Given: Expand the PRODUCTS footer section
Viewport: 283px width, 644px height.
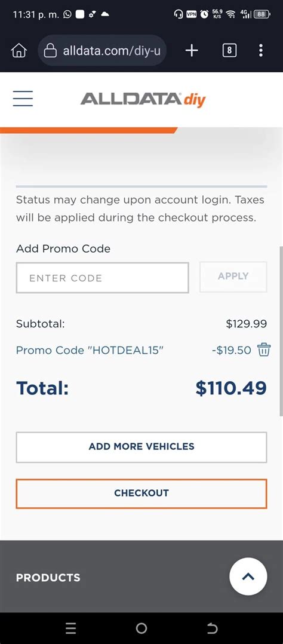Looking at the screenshot, I should pos(48,578).
